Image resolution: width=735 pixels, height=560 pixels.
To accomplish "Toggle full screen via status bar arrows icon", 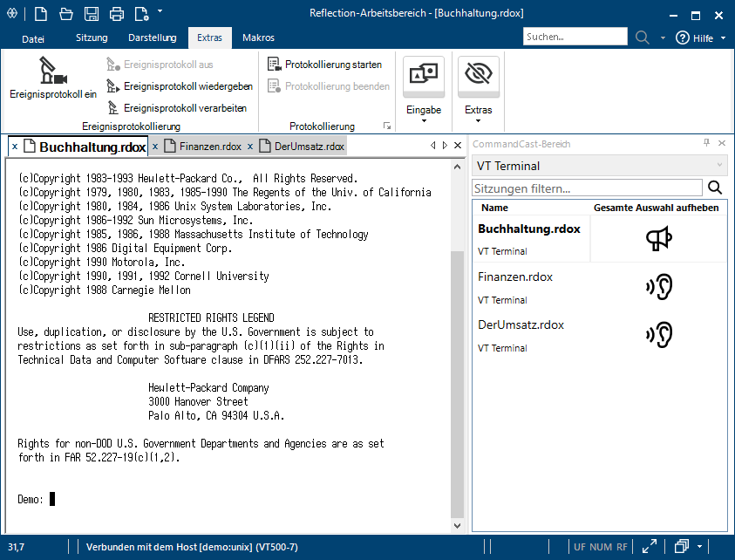I will pyautogui.click(x=650, y=546).
